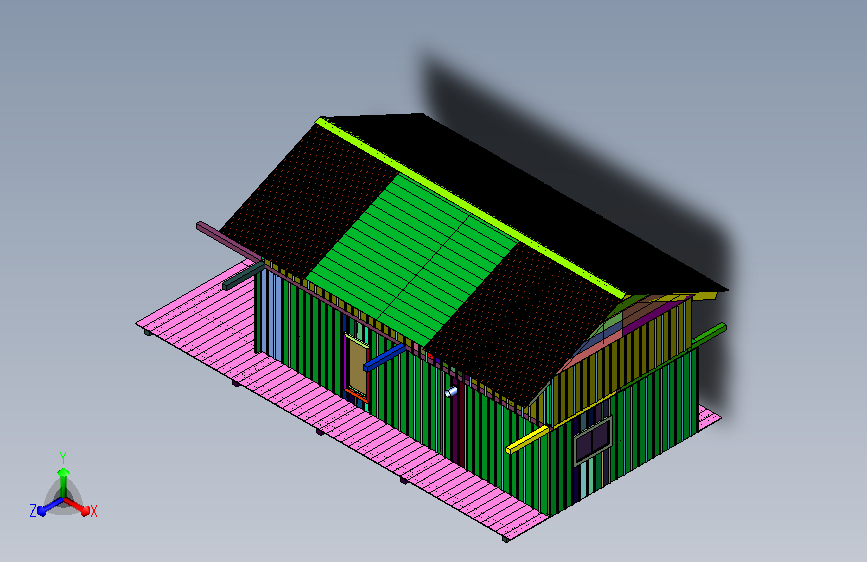This screenshot has height=562, width=867.
Task: Select the yellow-green roof ridge beam
Action: (x=470, y=208)
